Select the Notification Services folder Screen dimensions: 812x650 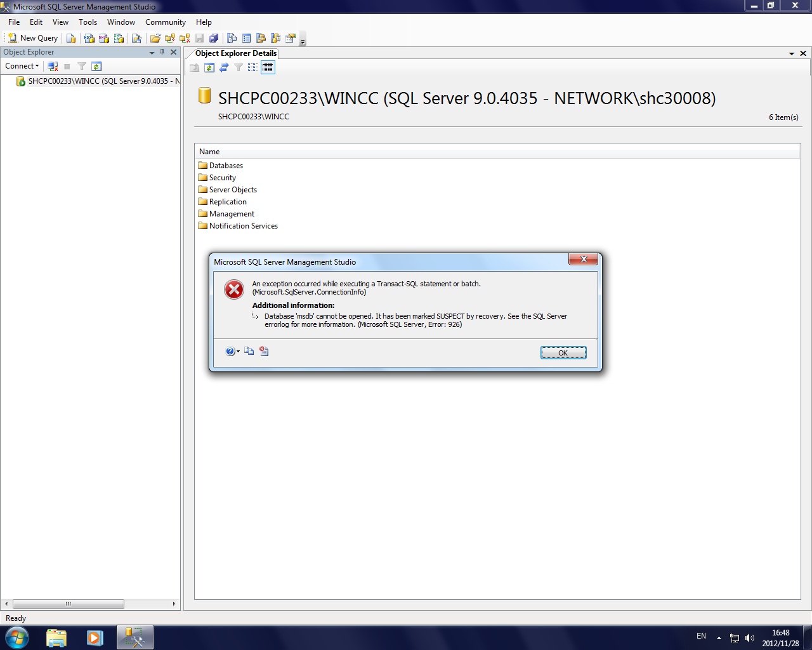tap(238, 226)
